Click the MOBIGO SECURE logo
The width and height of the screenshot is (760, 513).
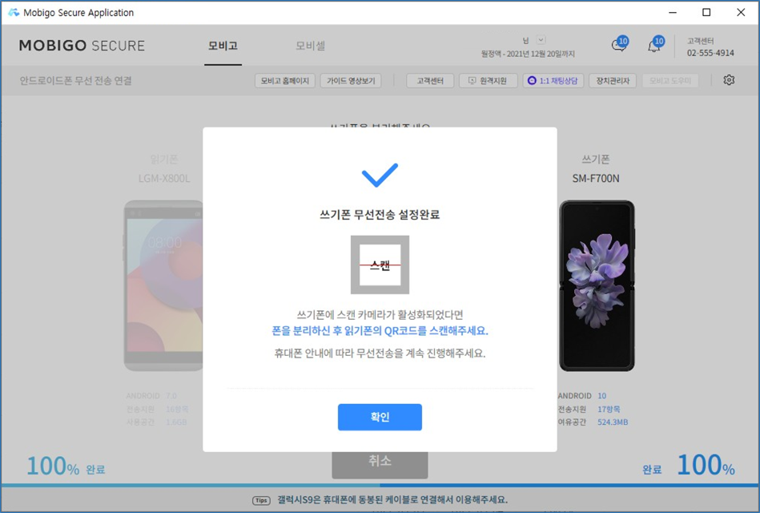pos(82,46)
